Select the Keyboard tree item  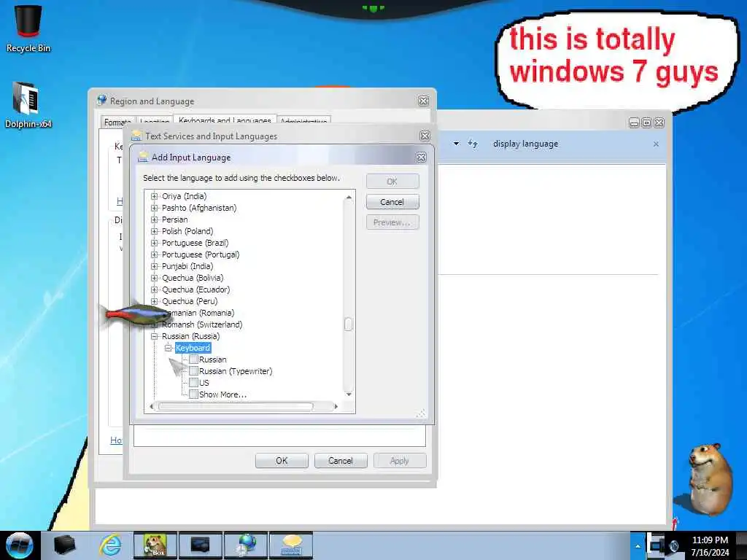(x=193, y=348)
